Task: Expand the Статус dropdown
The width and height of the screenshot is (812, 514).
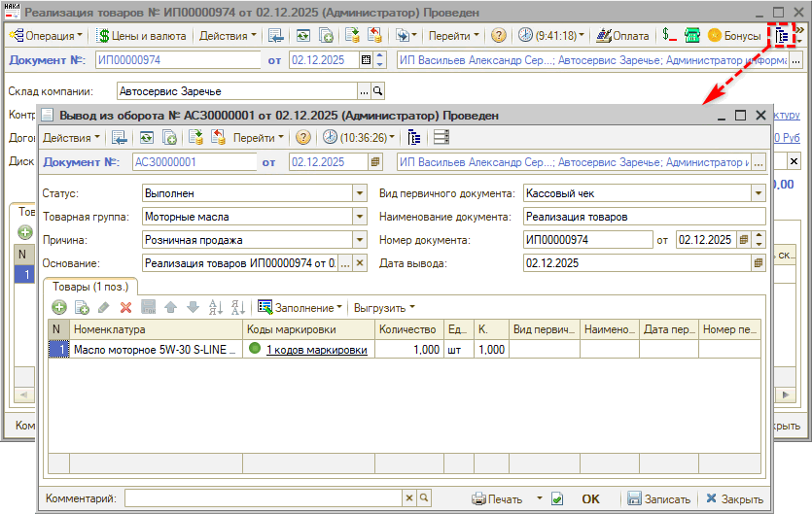Action: tap(359, 193)
